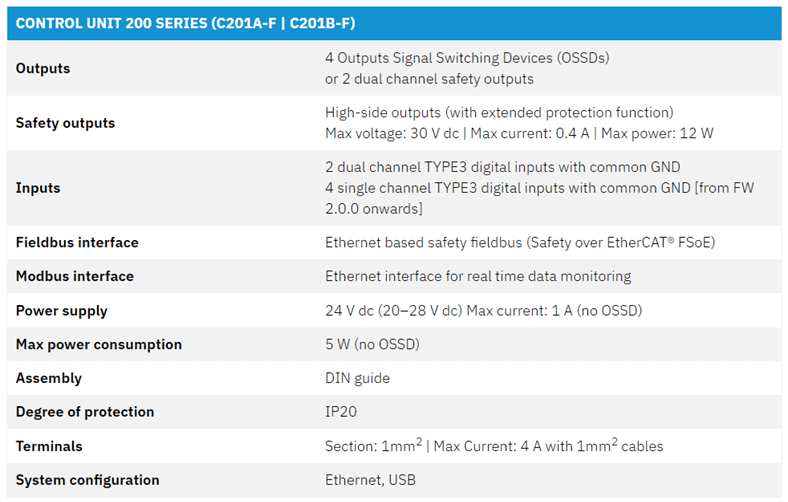Select the Outputs row label
Screen dimensions: 788x502
click(43, 68)
